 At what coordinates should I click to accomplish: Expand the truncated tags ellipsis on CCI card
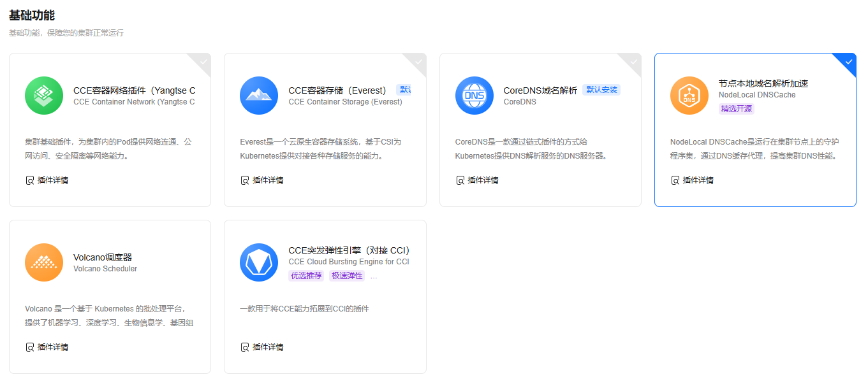374,276
